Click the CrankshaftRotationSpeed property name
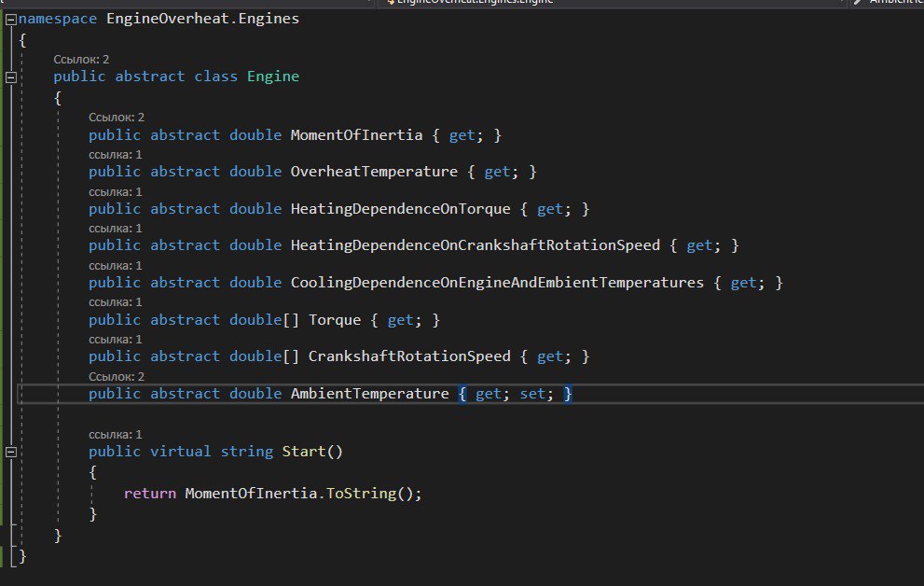 409,356
